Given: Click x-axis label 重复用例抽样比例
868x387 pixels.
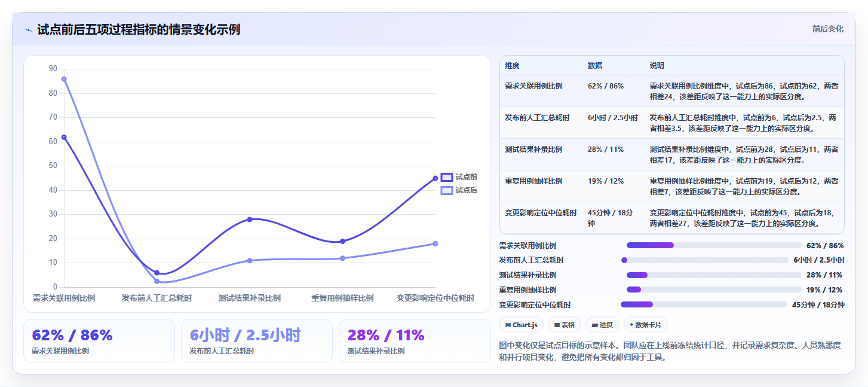Looking at the screenshot, I should 342,298.
